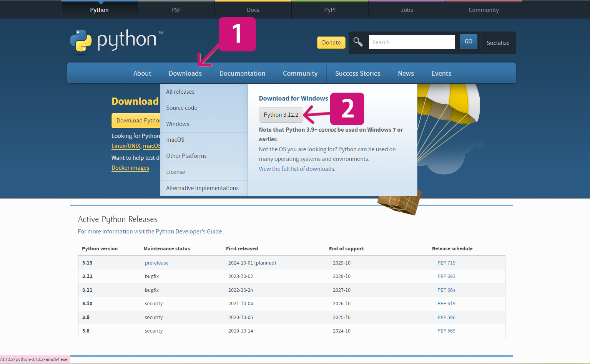Image resolution: width=590 pixels, height=364 pixels.
Task: Select All releases from Downloads submenu
Action: point(180,92)
